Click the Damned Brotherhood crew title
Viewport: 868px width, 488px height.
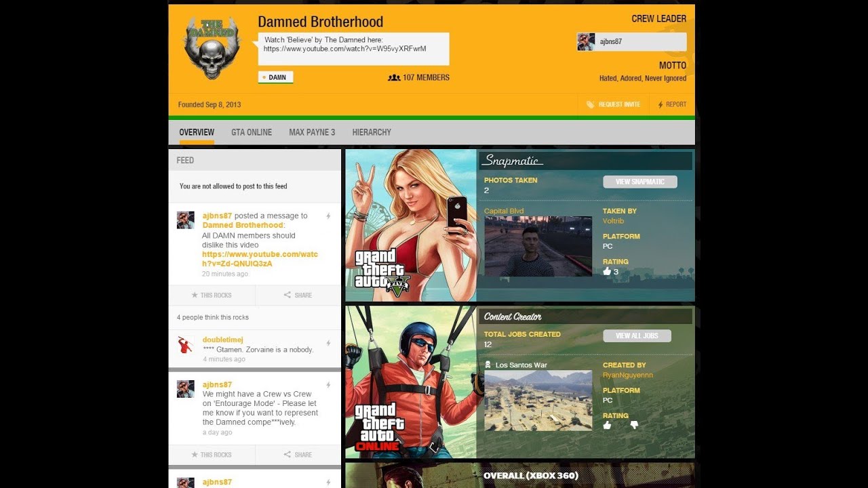pos(320,22)
